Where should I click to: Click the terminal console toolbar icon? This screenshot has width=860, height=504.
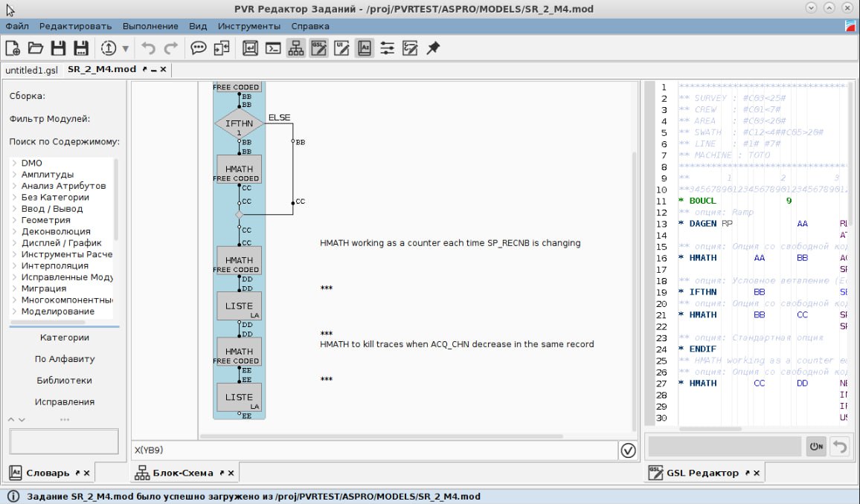point(274,48)
